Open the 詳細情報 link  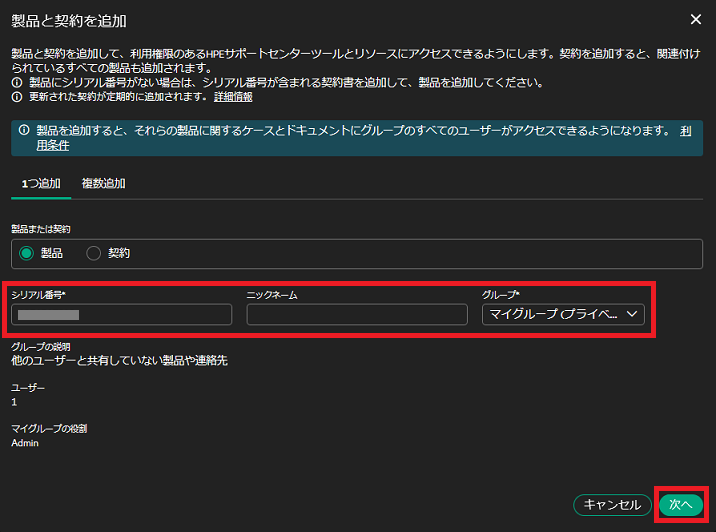click(232, 97)
